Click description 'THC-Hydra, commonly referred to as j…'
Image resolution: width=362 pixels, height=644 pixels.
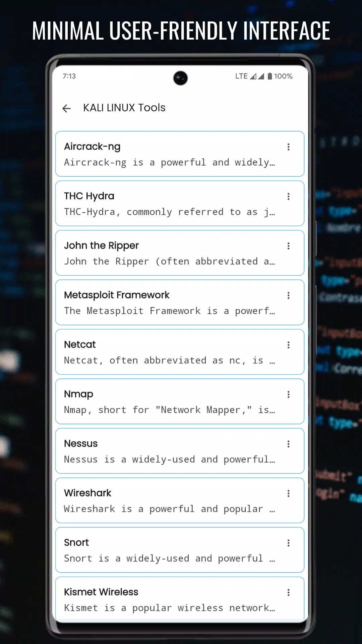point(170,212)
